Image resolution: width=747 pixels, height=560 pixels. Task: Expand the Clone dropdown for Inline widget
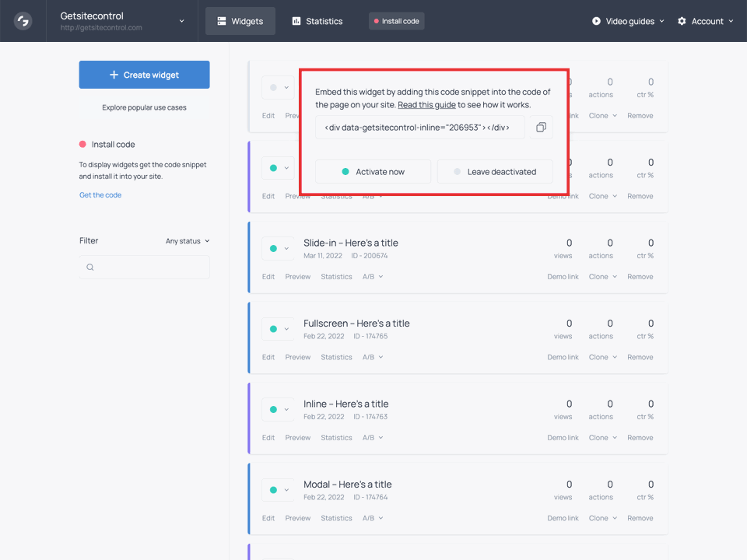point(602,437)
